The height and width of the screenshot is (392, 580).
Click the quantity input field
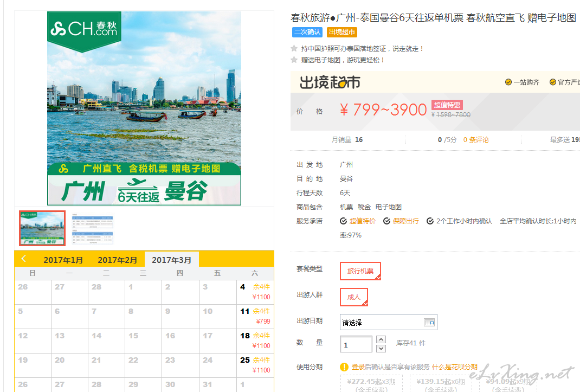pyautogui.click(x=356, y=344)
